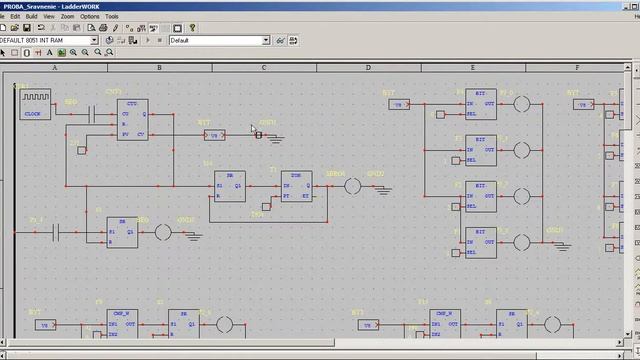
Task: Open the Build menu
Action: pyautogui.click(x=31, y=17)
